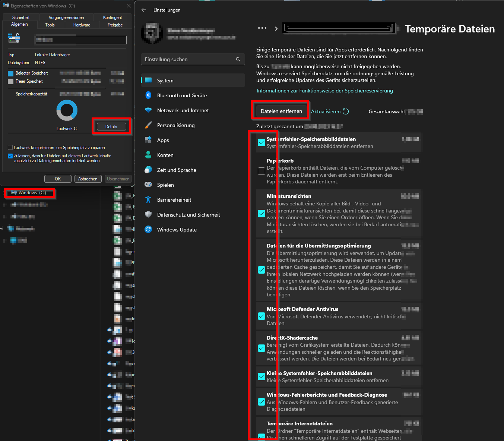Click the back arrow in Einstellungen
This screenshot has width=504, height=441.
tap(144, 10)
